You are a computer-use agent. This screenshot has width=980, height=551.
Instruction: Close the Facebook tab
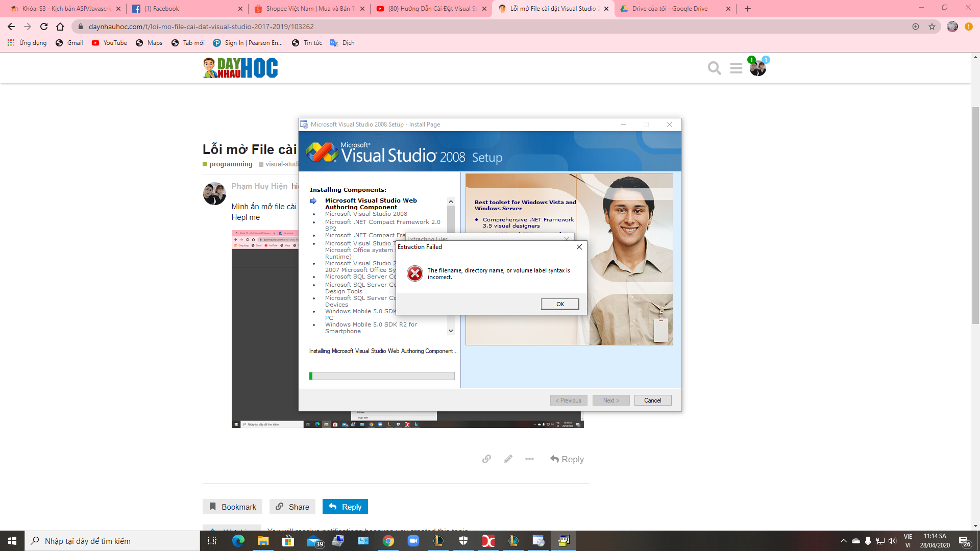(240, 9)
